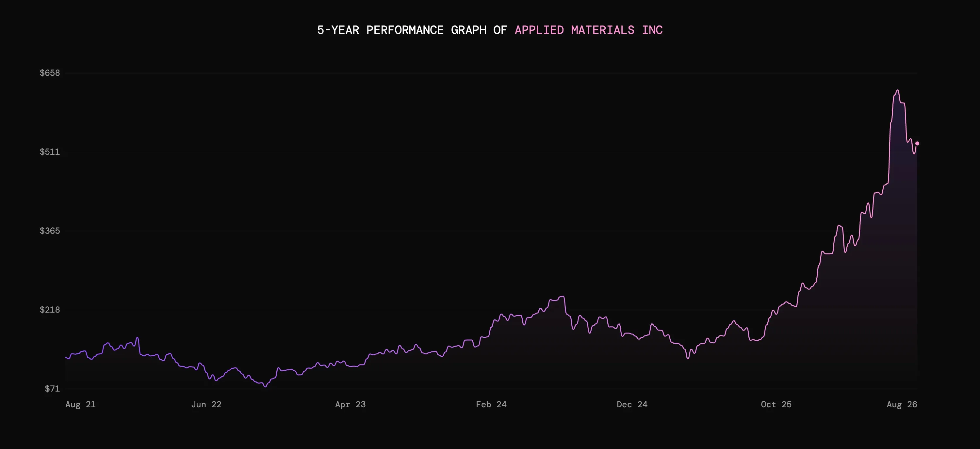Click the "Jun 22" x-axis date label
The image size is (980, 449).
[206, 405]
